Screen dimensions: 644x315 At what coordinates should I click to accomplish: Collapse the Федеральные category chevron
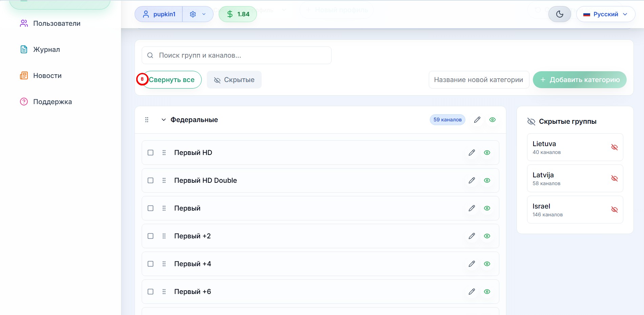tap(163, 120)
